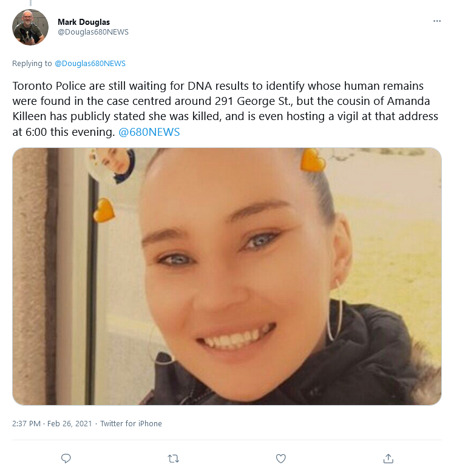Image resolution: width=454 pixels, height=476 pixels.
Task: Retweet this post using the retweet icon
Action: click(174, 458)
